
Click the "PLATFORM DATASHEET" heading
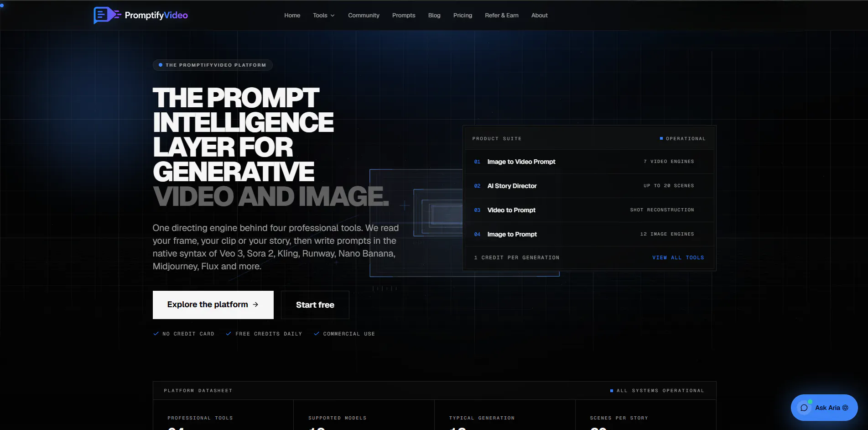(x=198, y=391)
